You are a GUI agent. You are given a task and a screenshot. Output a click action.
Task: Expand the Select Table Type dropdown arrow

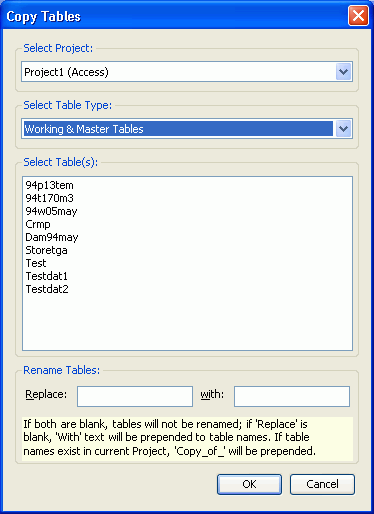tap(343, 129)
